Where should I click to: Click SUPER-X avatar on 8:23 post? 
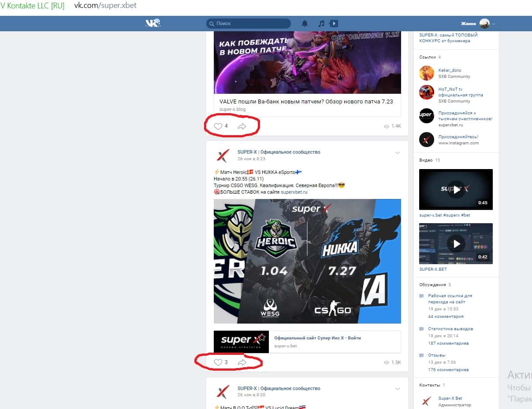coord(222,155)
